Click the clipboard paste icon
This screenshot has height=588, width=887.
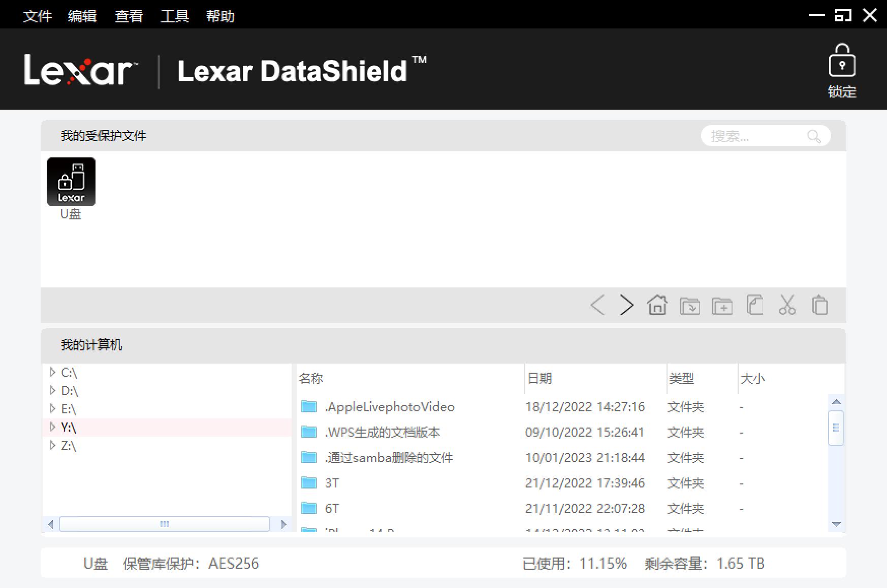click(820, 305)
